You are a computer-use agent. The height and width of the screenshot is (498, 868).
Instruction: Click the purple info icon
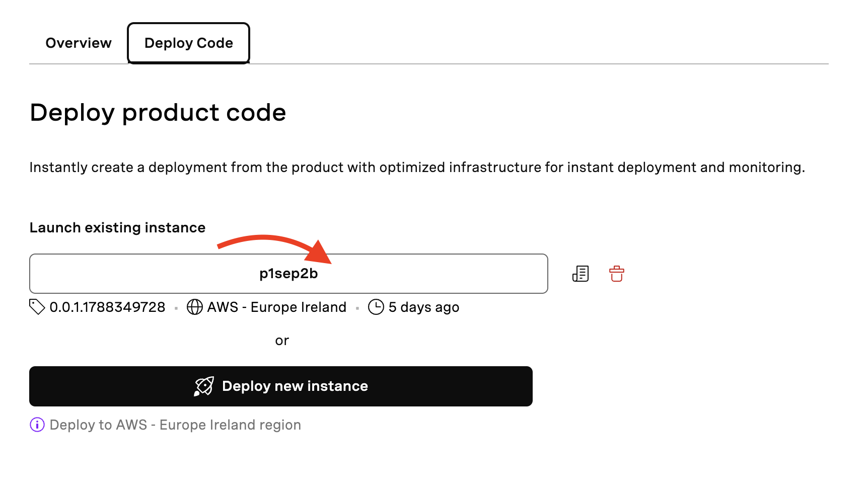[x=37, y=425]
